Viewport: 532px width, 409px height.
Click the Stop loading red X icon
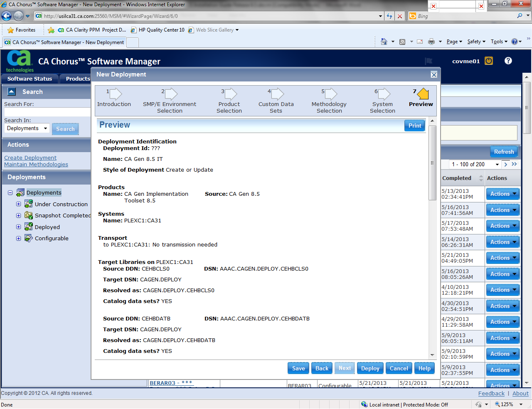click(x=400, y=16)
